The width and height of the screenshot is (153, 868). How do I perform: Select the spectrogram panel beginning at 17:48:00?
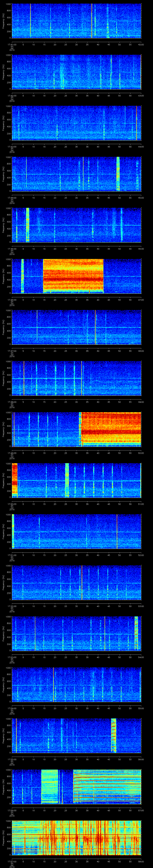coord(76,378)
